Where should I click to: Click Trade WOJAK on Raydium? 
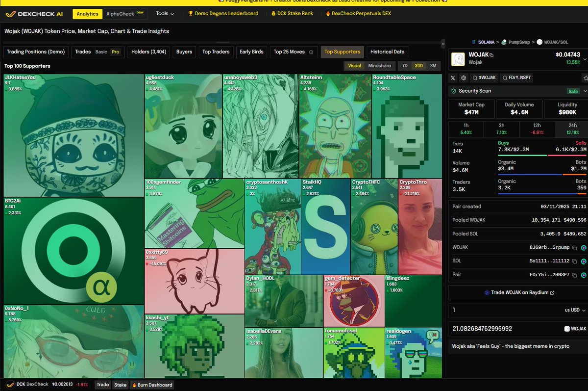coord(519,293)
